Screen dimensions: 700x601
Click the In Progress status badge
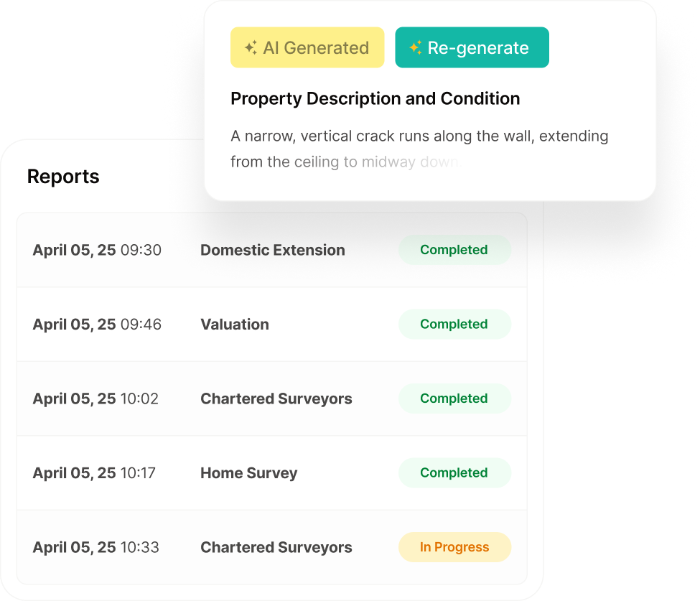point(454,547)
